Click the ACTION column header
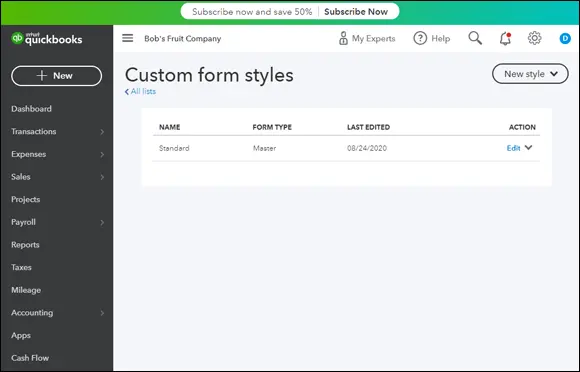The height and width of the screenshot is (372, 580). point(522,127)
